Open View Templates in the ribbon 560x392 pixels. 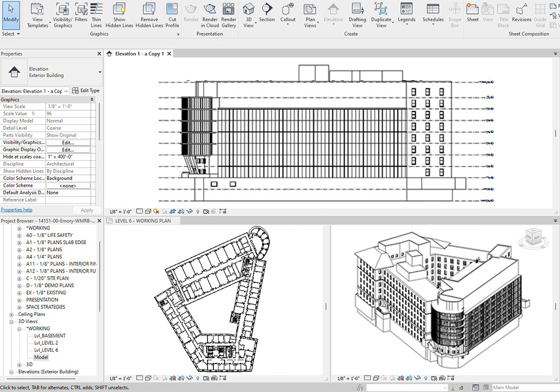38,15
